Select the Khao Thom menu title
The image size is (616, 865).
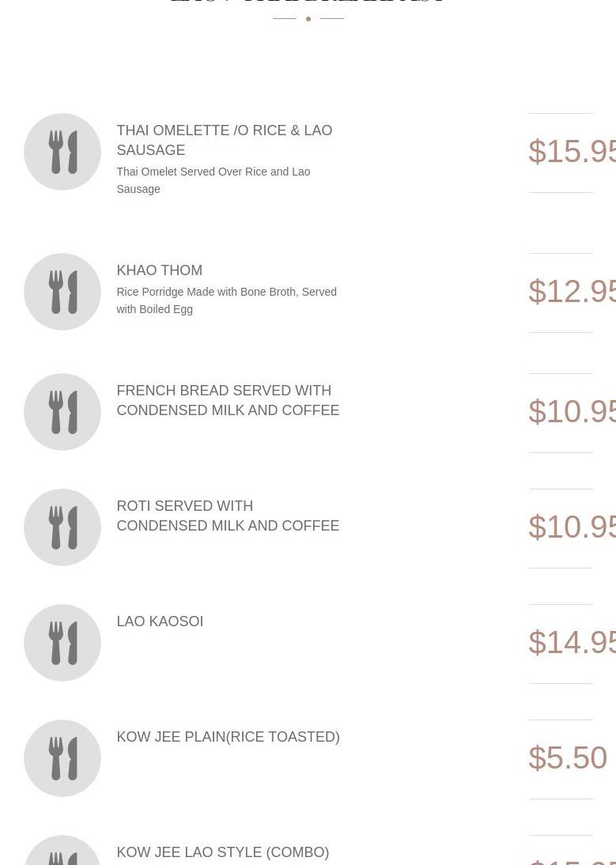159,270
